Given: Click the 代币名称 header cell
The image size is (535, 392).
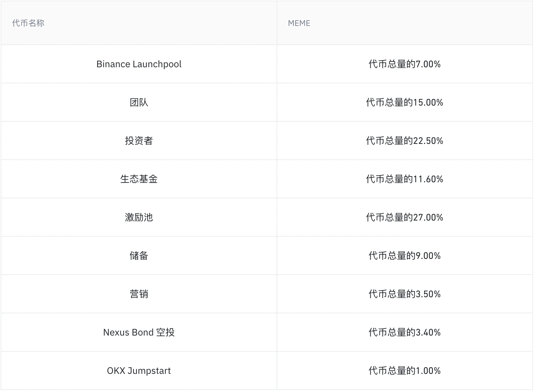Looking at the screenshot, I should point(28,23).
